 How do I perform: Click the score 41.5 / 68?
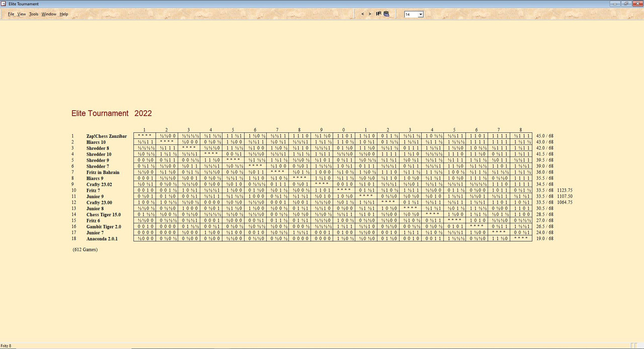[x=545, y=154]
